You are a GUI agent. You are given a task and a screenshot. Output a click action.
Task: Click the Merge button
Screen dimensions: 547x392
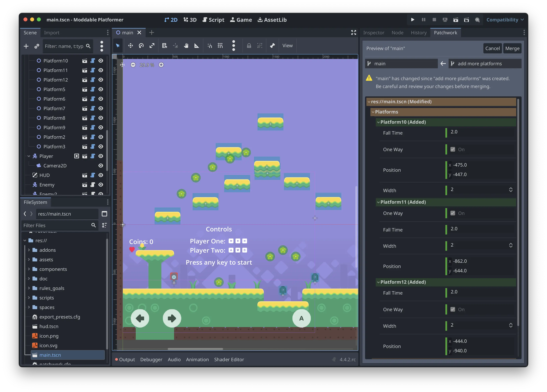(512, 49)
